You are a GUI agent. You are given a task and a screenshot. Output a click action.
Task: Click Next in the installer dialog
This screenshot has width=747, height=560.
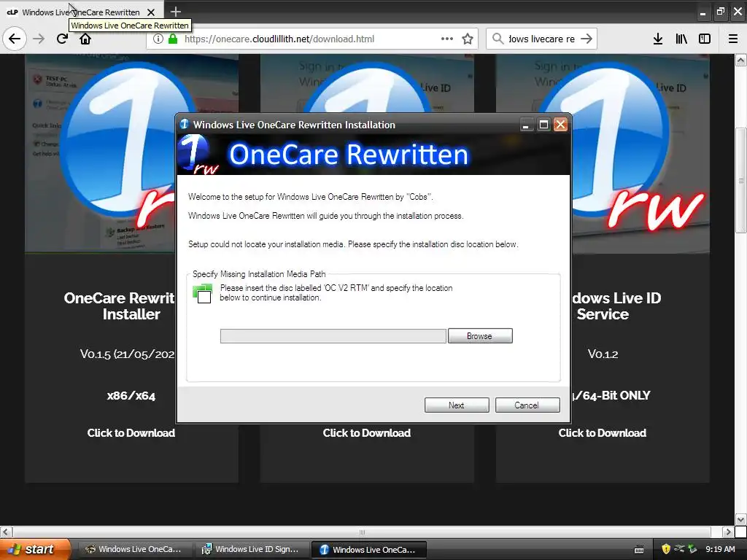pyautogui.click(x=457, y=405)
